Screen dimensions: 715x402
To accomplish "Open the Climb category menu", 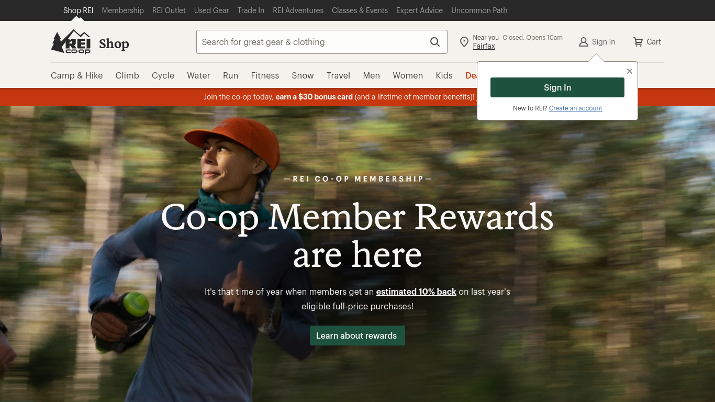I will tap(127, 76).
